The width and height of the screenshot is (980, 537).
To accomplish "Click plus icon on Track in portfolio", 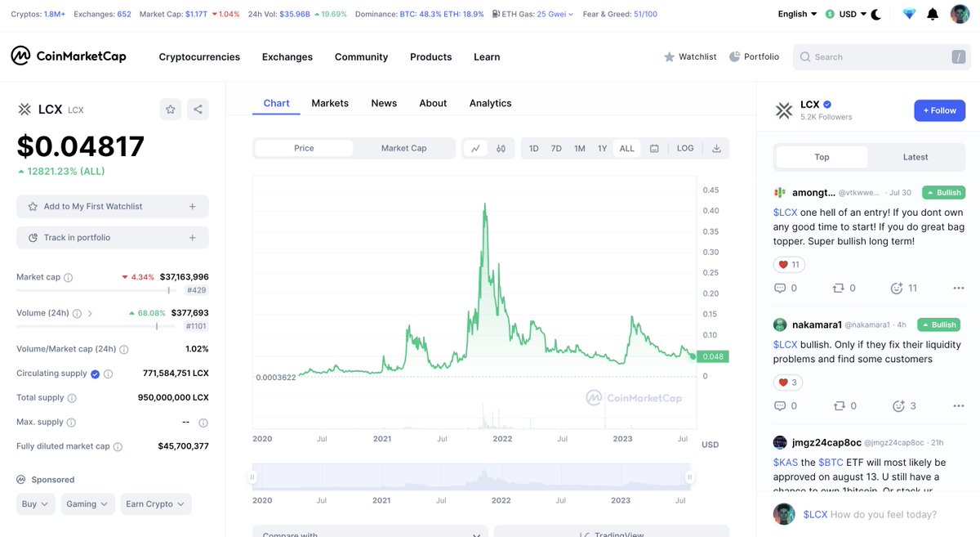I will tap(193, 238).
